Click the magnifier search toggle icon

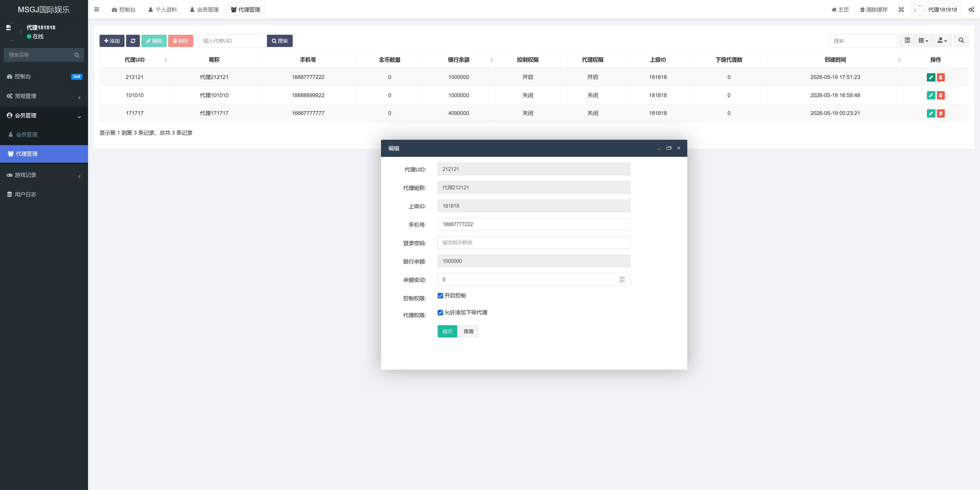click(x=961, y=40)
